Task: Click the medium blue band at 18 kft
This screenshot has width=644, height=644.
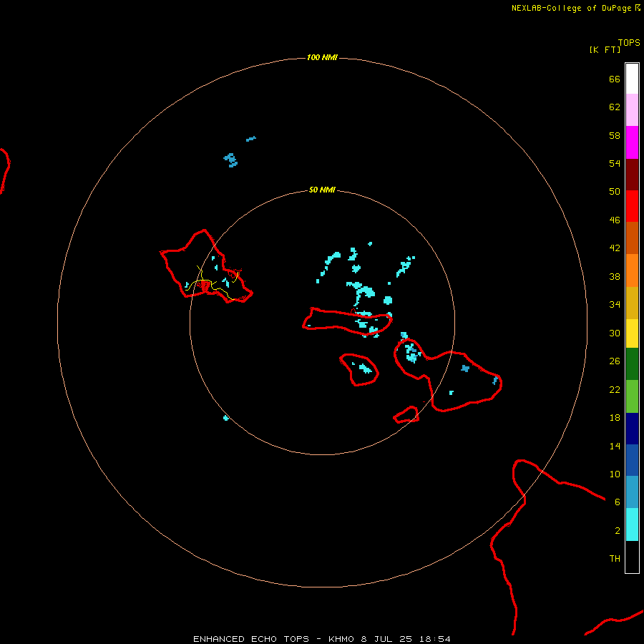Action: (632, 460)
